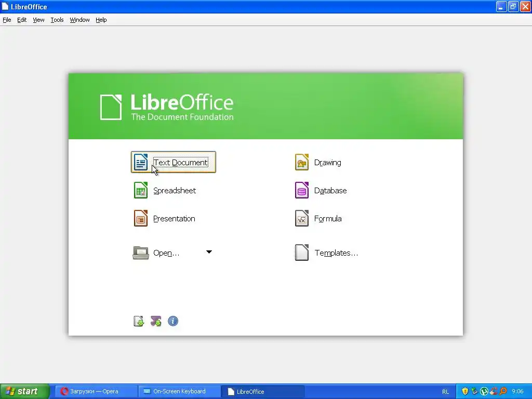Restore down the LibreOffice window
Image resolution: width=532 pixels, height=399 pixels.
pos(513,6)
